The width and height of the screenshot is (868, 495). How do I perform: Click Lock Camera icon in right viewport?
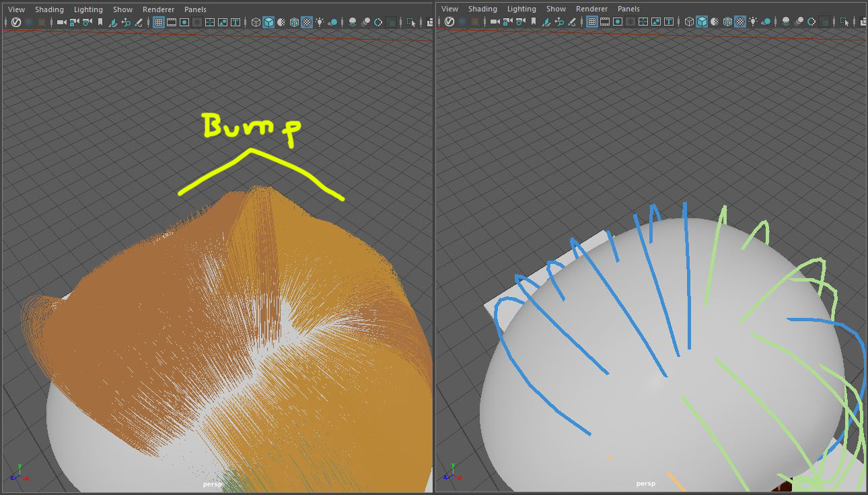[508, 22]
